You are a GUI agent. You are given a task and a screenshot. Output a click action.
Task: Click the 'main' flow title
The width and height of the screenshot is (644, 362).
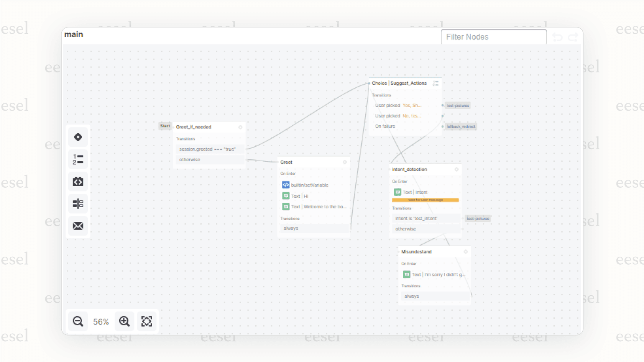pyautogui.click(x=74, y=34)
